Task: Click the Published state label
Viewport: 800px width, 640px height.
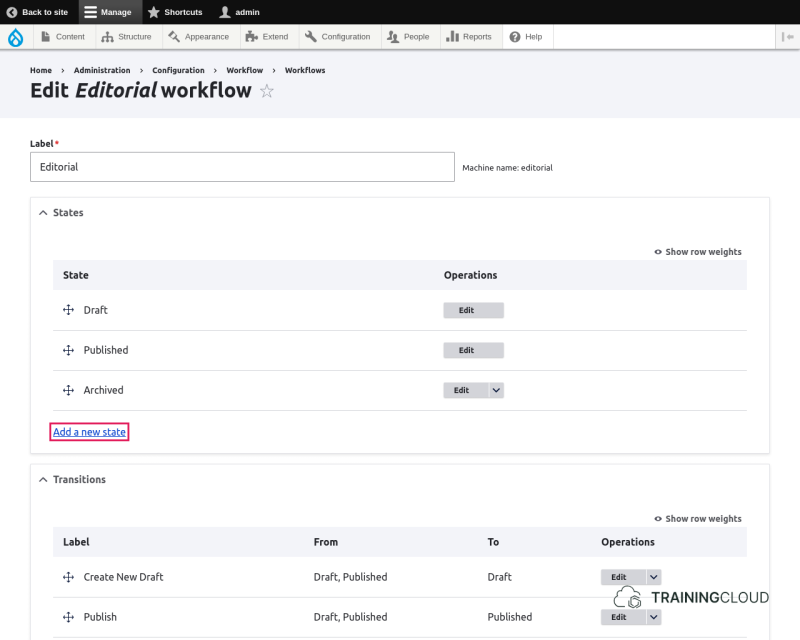Action: coord(106,350)
